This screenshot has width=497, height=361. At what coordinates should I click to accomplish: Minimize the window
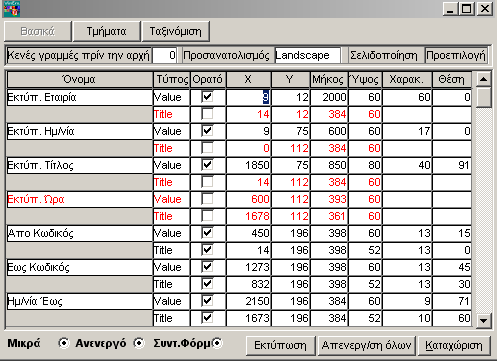(450, 9)
